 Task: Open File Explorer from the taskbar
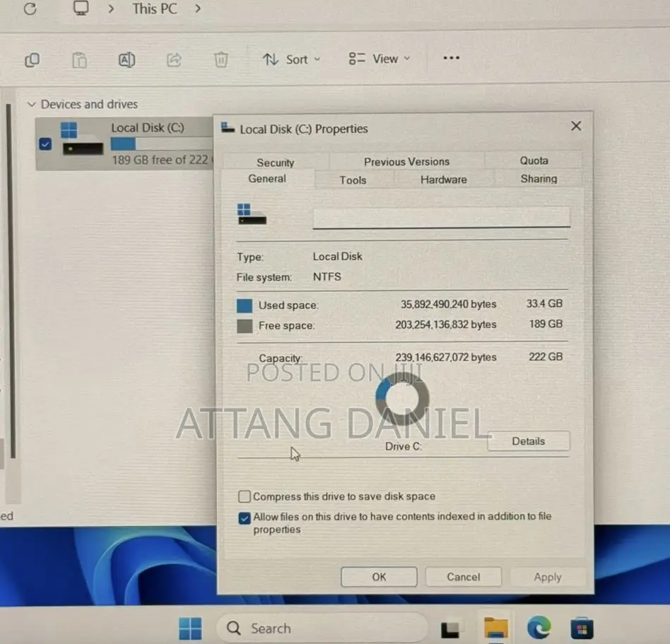pyautogui.click(x=495, y=628)
